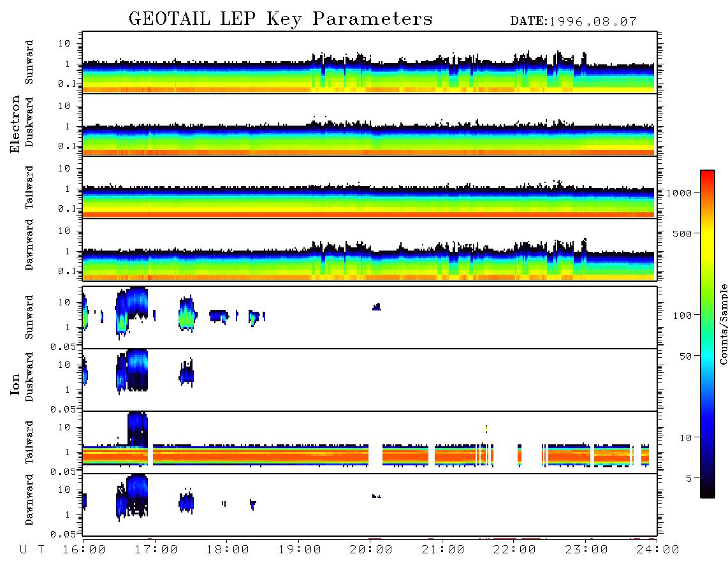Click '10' tick on Ion Duskward panel

pos(64,365)
